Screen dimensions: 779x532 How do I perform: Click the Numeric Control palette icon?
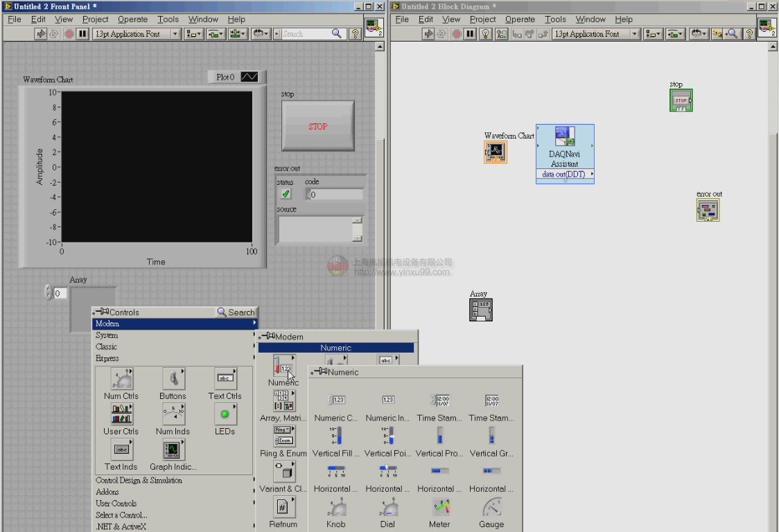[336, 400]
